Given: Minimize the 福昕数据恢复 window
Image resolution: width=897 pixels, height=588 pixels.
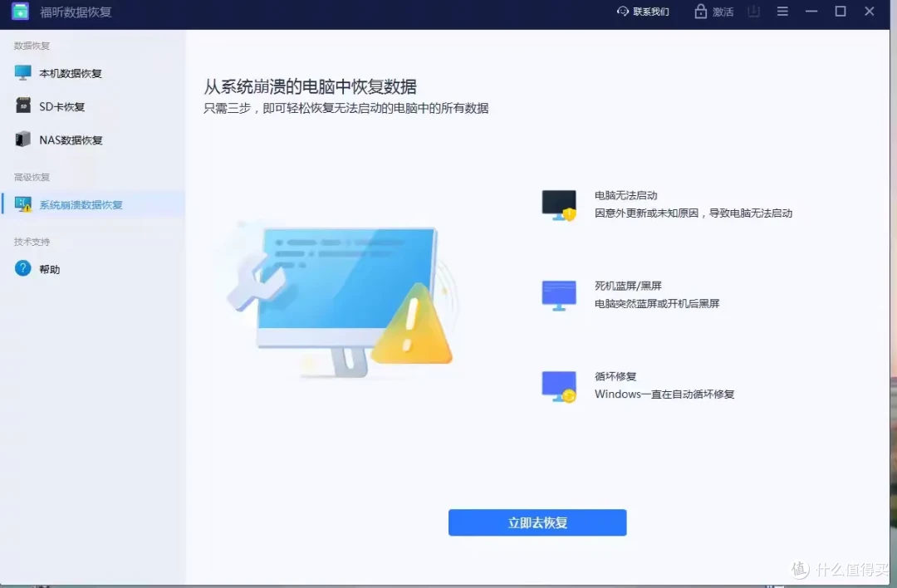Looking at the screenshot, I should coord(811,12).
